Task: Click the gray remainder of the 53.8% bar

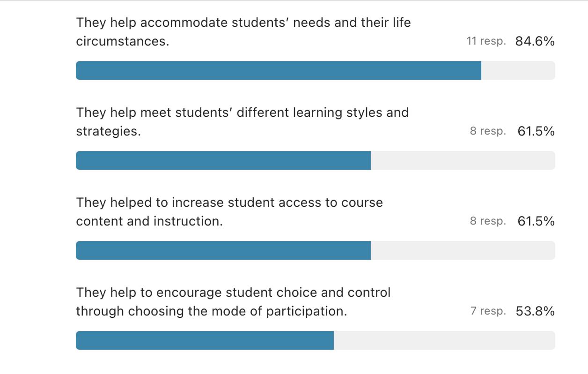Action: point(444,340)
